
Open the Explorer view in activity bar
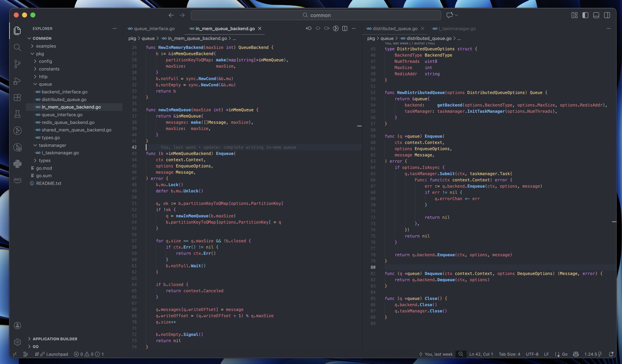tap(17, 30)
